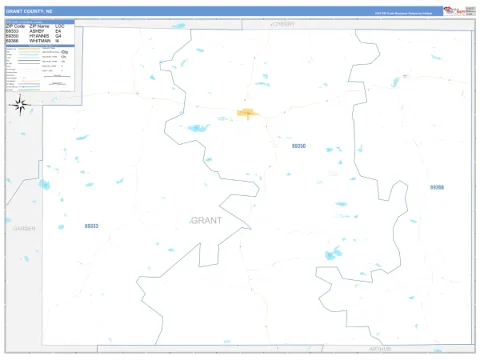Click the edition subtitle in header bar

403,13
